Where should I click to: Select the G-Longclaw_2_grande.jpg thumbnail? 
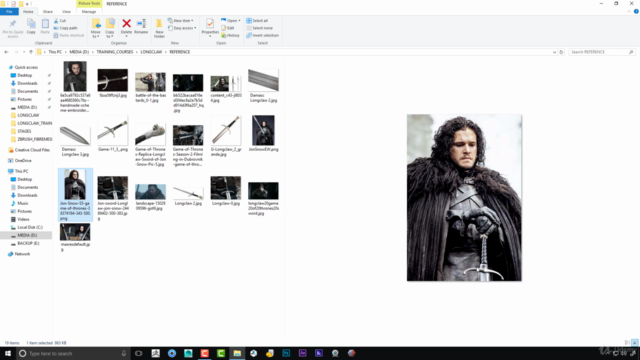pyautogui.click(x=226, y=131)
